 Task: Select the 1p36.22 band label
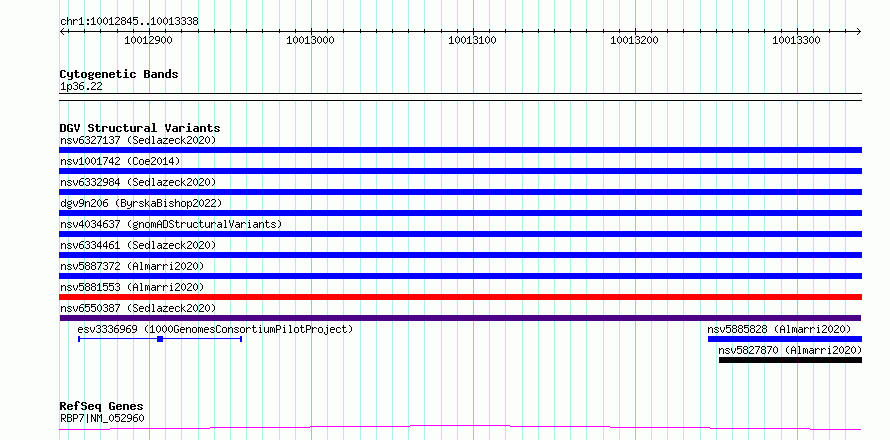[81, 87]
